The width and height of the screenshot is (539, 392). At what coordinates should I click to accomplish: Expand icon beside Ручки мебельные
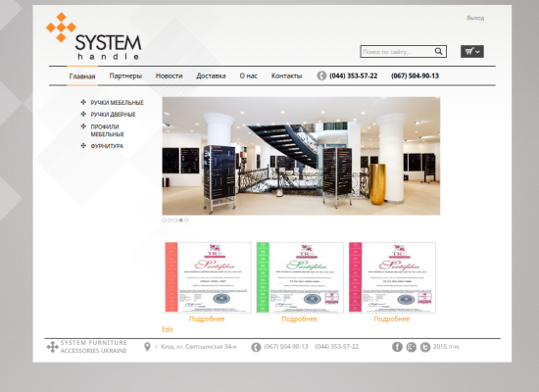83,102
